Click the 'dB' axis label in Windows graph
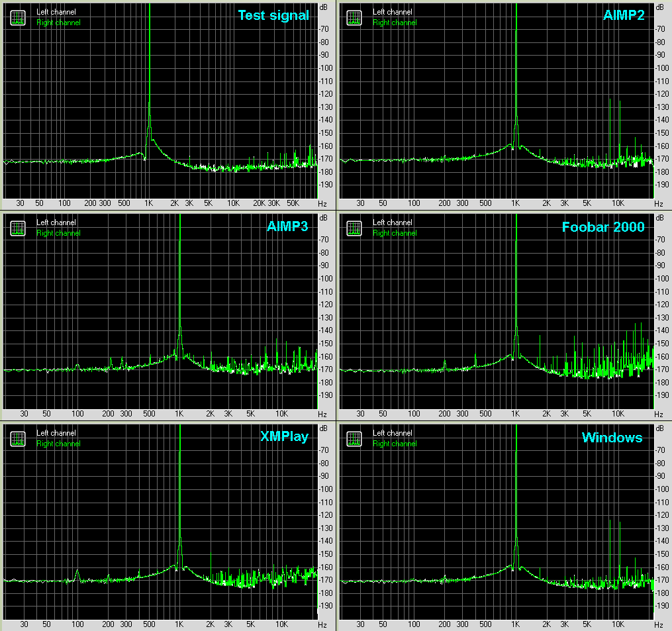Image resolution: width=672 pixels, height=631 pixels. (660, 428)
